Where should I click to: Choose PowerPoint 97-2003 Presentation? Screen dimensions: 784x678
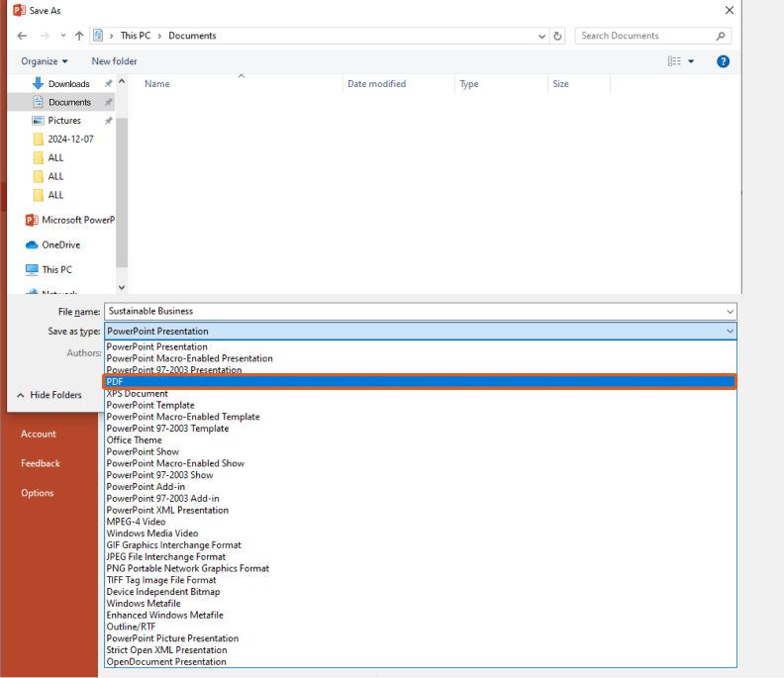click(421, 370)
